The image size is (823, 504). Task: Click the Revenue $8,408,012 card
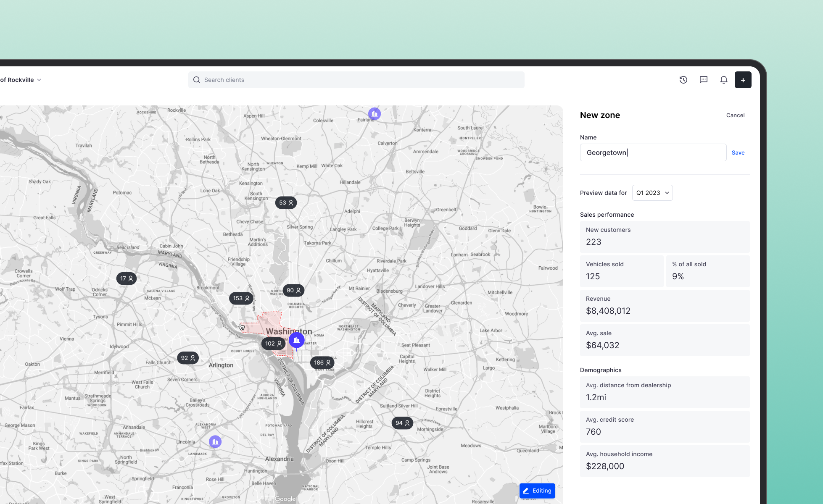point(665,306)
